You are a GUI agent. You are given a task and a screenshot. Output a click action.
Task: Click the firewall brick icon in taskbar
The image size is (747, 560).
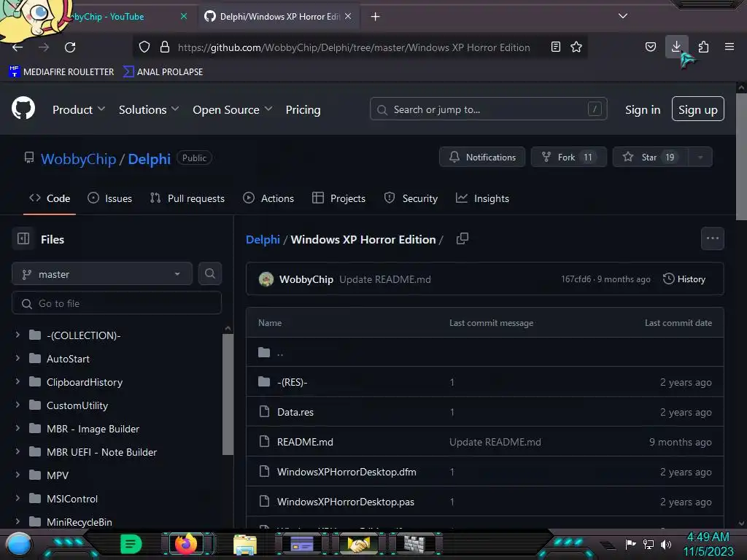[414, 544]
